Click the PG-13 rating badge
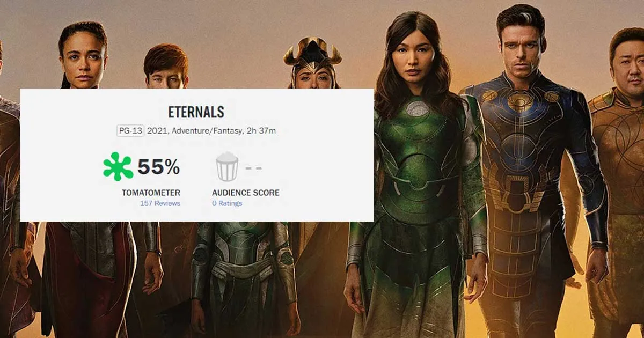 [x=131, y=130]
